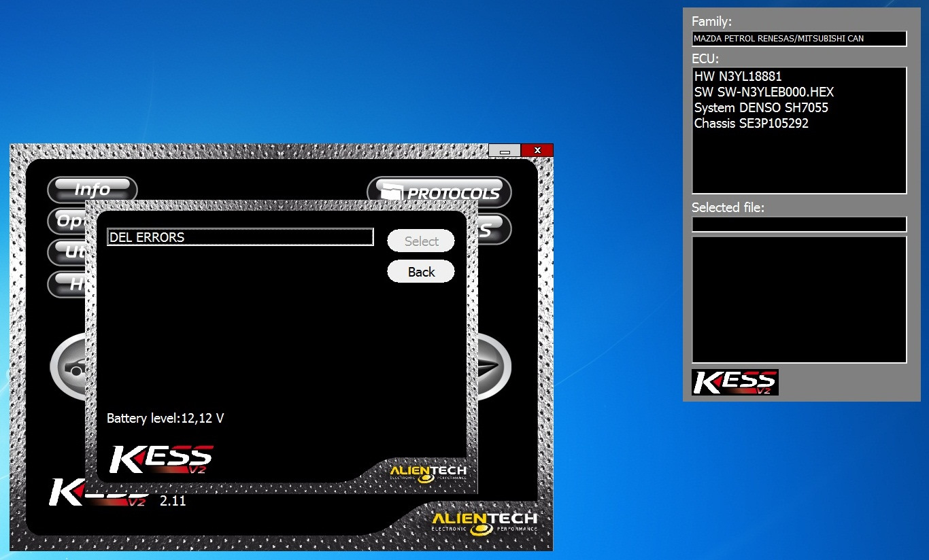This screenshot has height=560, width=929.
Task: Open the PROTOCOLS button in the main window
Action: click(x=439, y=193)
